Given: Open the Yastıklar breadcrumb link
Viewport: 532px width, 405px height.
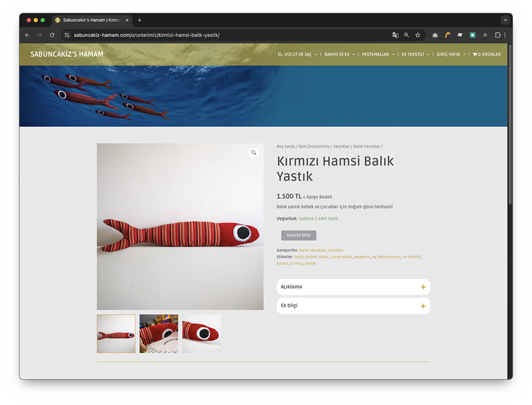Looking at the screenshot, I should coord(342,146).
